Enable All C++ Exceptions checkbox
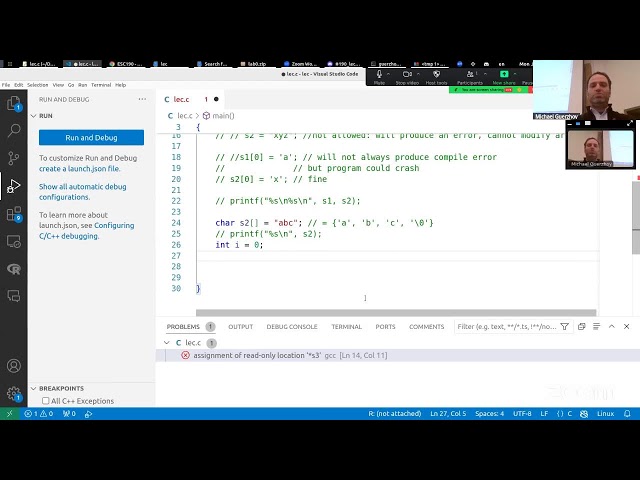This screenshot has height=480, width=640. pyautogui.click(x=45, y=401)
